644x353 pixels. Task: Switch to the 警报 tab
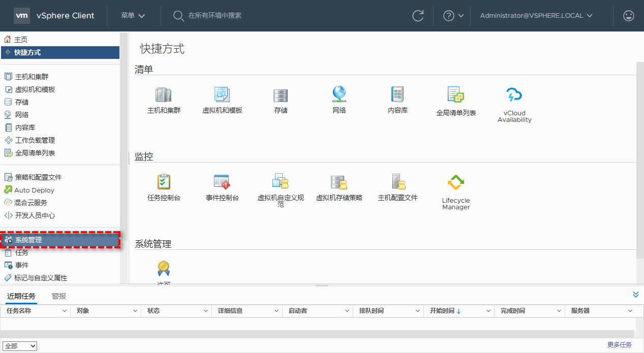59,296
